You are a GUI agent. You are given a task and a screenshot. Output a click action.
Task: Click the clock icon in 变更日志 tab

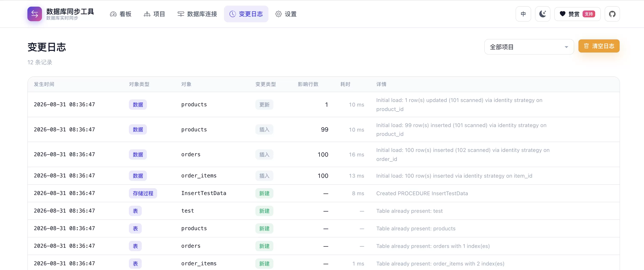233,14
